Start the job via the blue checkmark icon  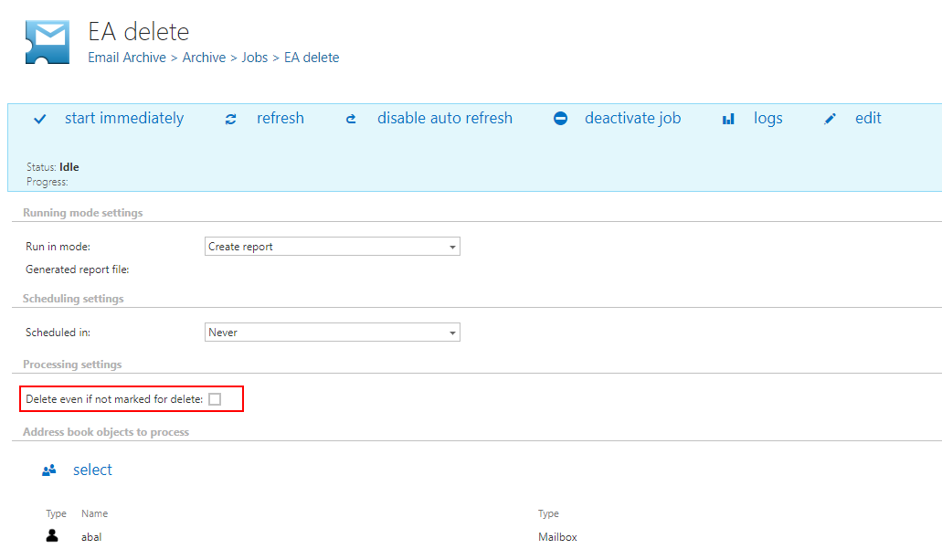39,118
